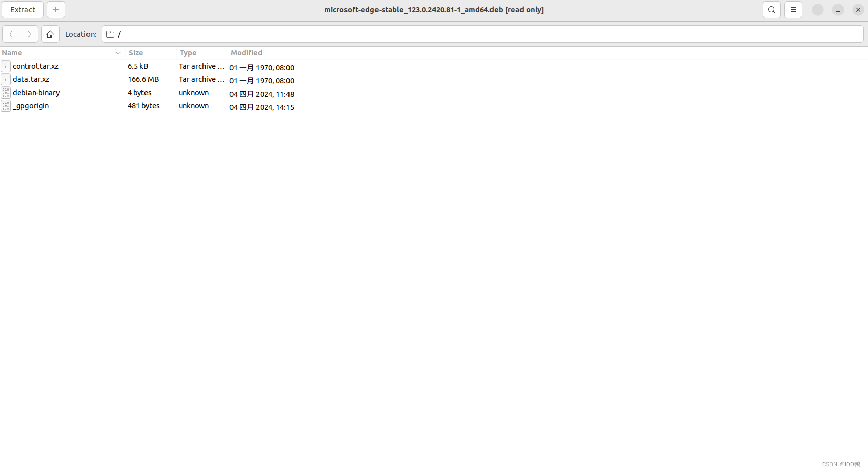Viewport: 868px width, 472px height.
Task: Add files with the plus button
Action: [56, 10]
